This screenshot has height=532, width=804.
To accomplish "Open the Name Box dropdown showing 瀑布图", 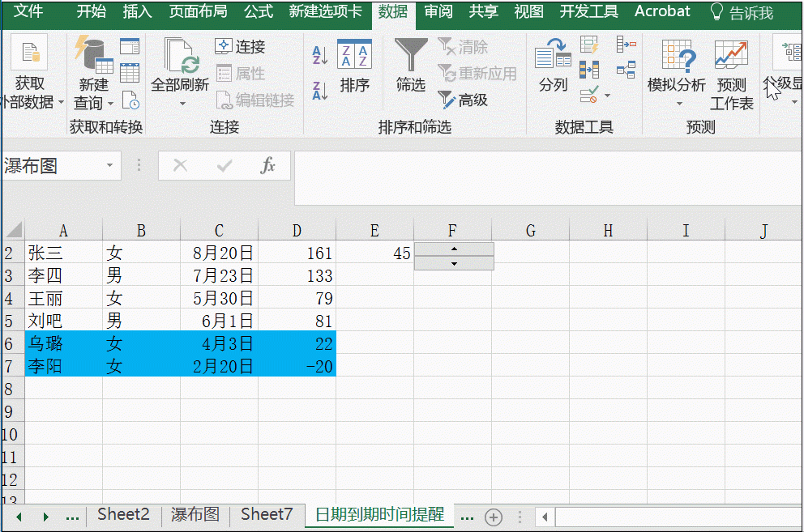I will pos(111,165).
